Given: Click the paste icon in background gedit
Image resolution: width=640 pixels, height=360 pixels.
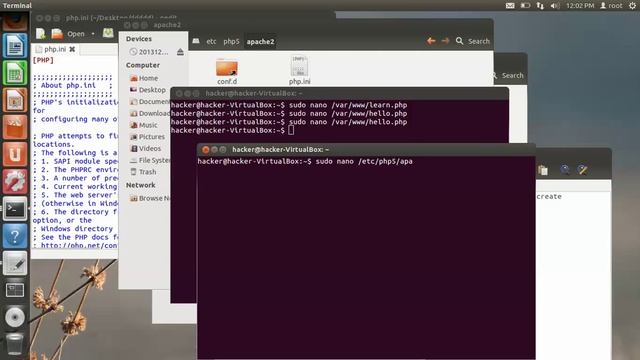Looking at the screenshot, I should [543, 170].
